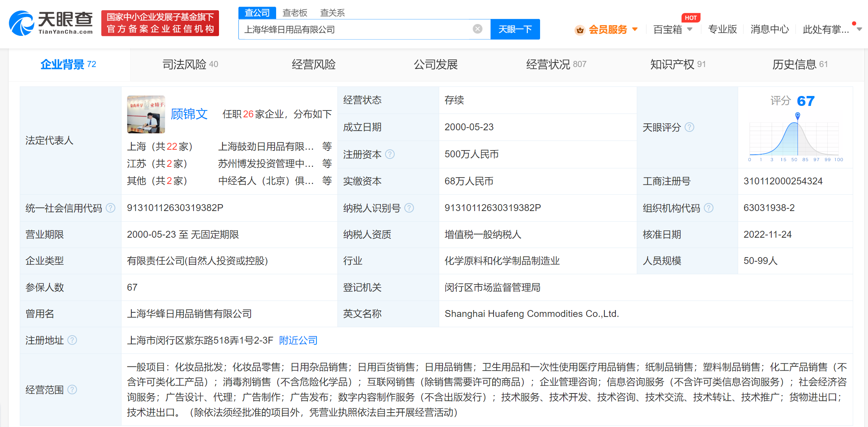Click the score value 67

point(806,101)
